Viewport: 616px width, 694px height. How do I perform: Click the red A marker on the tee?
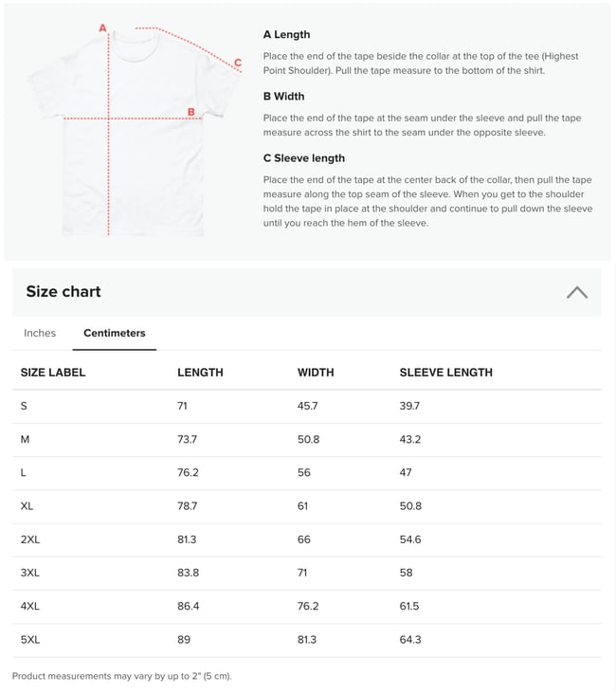(102, 28)
